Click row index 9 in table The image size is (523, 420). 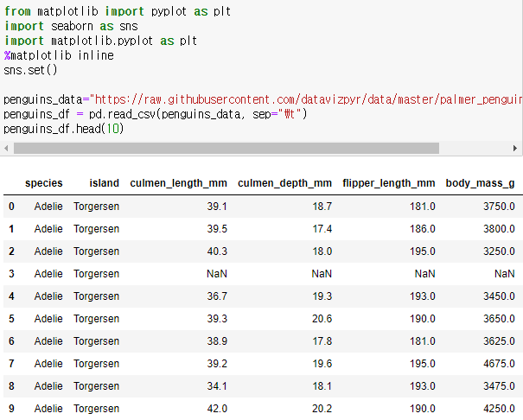click(11, 408)
